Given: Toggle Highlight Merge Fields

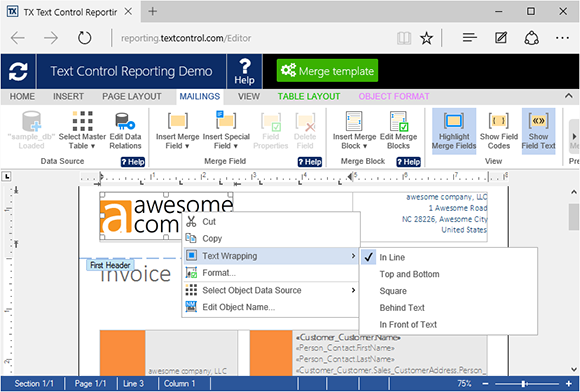Looking at the screenshot, I should pos(454,131).
